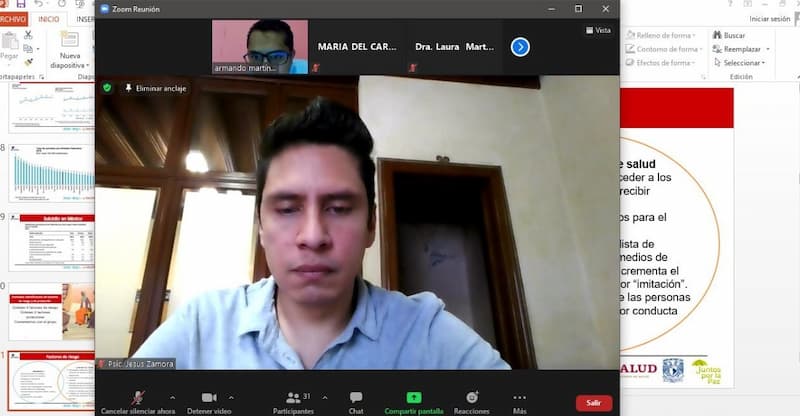Viewport: 800px width, 416px height.
Task: Click the Undo arrow in PowerPoint
Action: click(39, 4)
